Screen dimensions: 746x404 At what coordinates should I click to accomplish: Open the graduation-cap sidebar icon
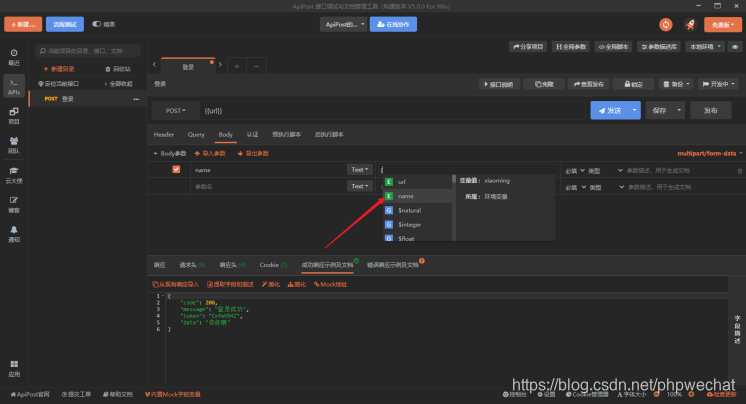click(14, 175)
